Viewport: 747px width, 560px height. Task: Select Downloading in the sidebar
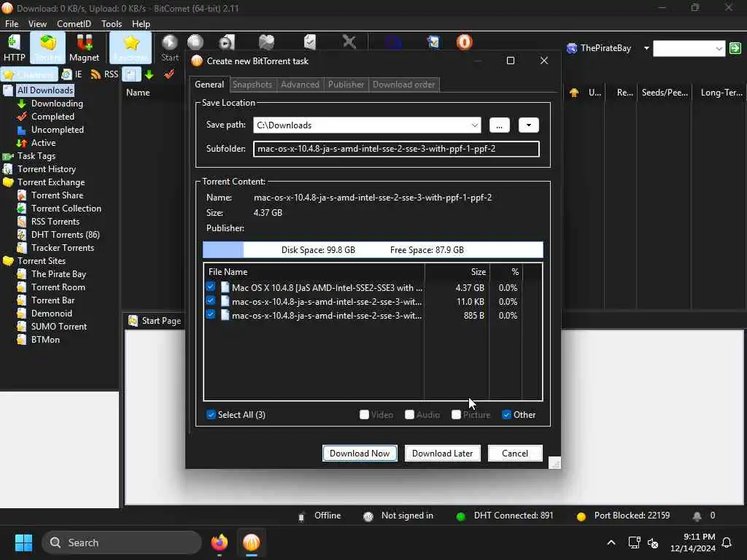coord(57,104)
